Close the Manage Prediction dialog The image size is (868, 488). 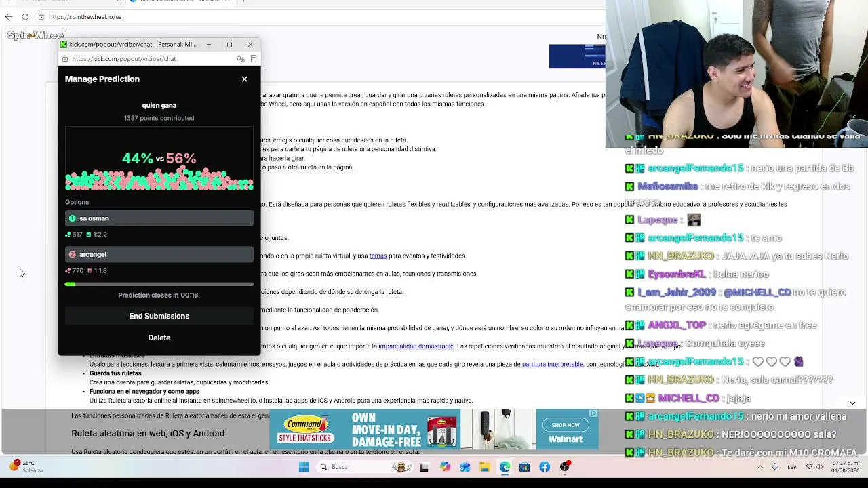244,79
